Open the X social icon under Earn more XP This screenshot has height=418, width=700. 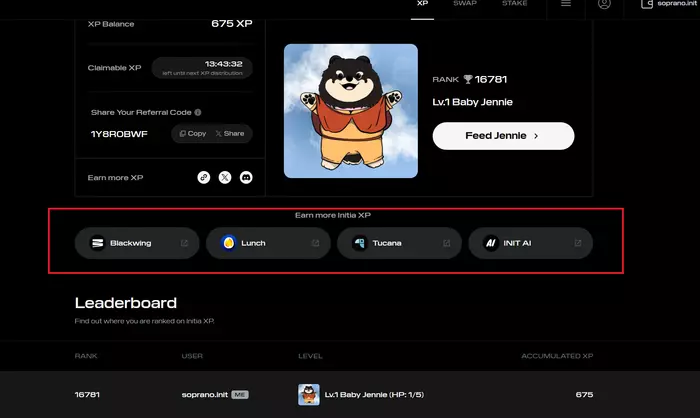(x=225, y=177)
